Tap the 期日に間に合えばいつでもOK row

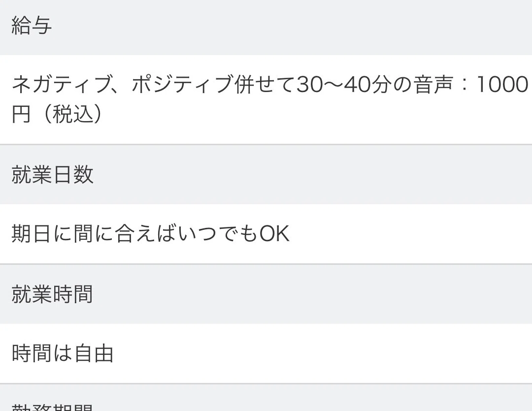click(266, 234)
